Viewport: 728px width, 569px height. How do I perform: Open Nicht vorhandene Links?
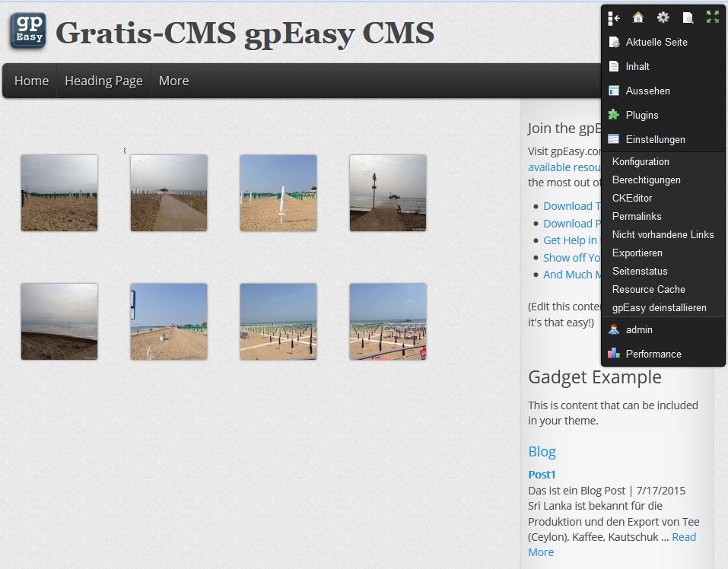coord(663,234)
